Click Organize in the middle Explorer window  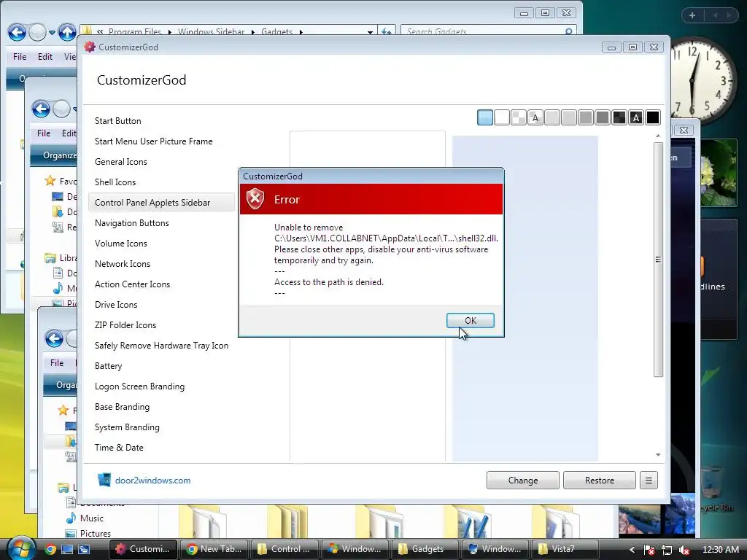coord(60,155)
